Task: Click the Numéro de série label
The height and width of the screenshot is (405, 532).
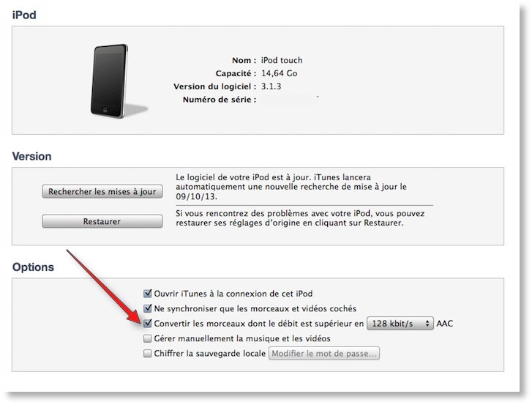Action: tap(220, 100)
